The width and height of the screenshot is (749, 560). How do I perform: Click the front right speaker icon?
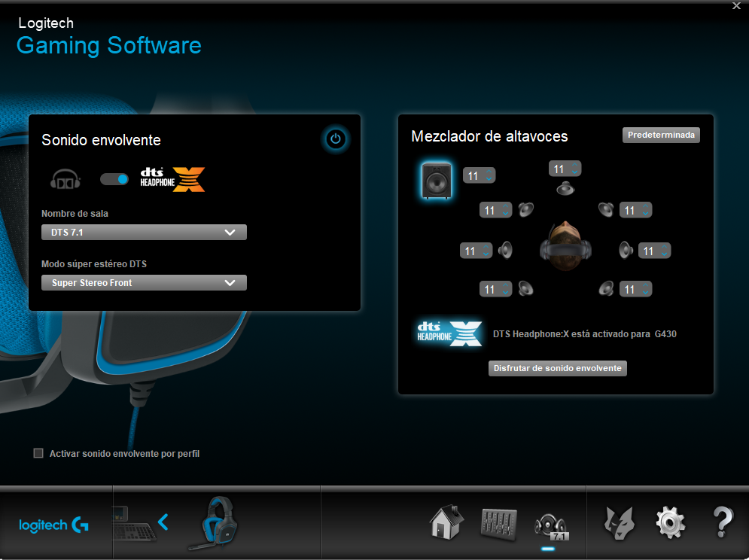click(x=606, y=209)
